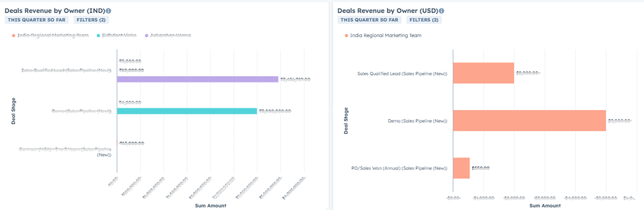This screenshot has height=210, width=644.
Task: Toggle India Regional Marketing Team label in USD legend
Action: pyautogui.click(x=385, y=35)
